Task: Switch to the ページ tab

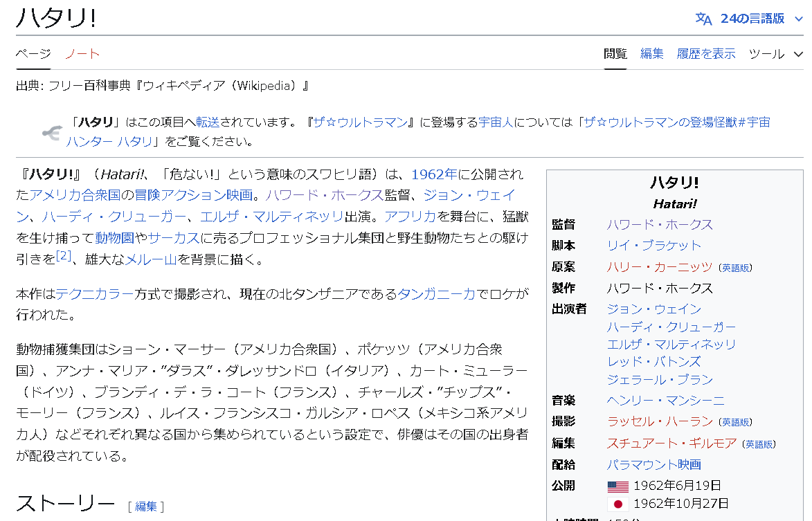Action: pyautogui.click(x=33, y=54)
